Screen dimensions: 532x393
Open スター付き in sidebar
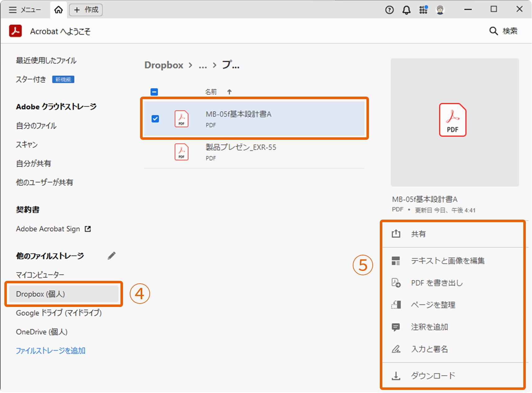click(x=31, y=80)
